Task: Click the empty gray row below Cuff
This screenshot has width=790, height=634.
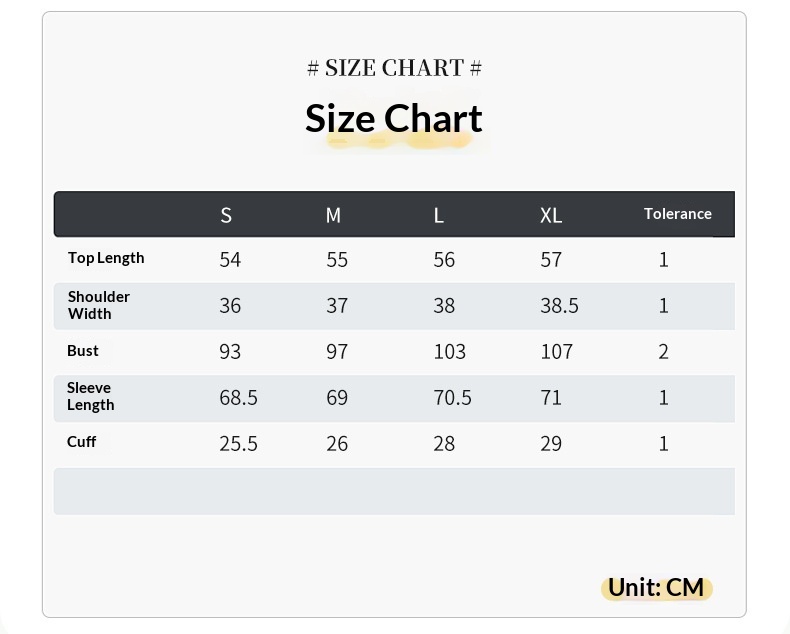Action: tap(394, 491)
